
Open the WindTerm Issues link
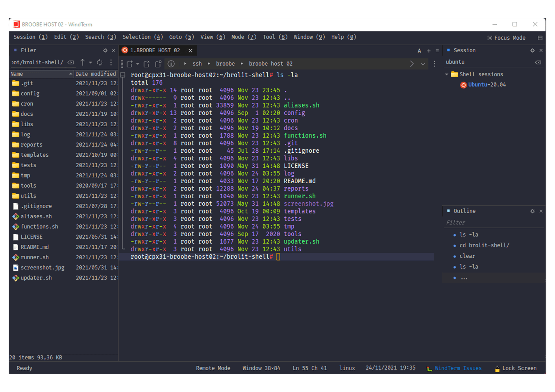pyautogui.click(x=458, y=368)
